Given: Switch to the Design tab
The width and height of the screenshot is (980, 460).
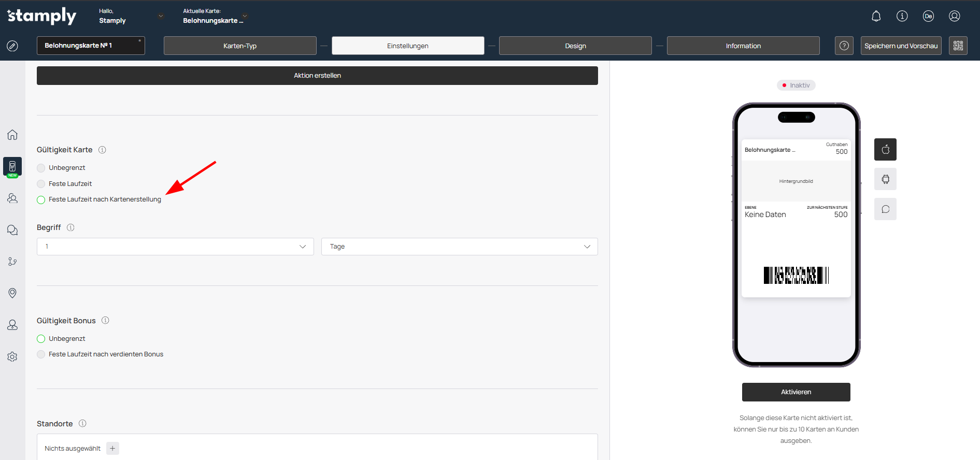Looking at the screenshot, I should click(x=575, y=46).
